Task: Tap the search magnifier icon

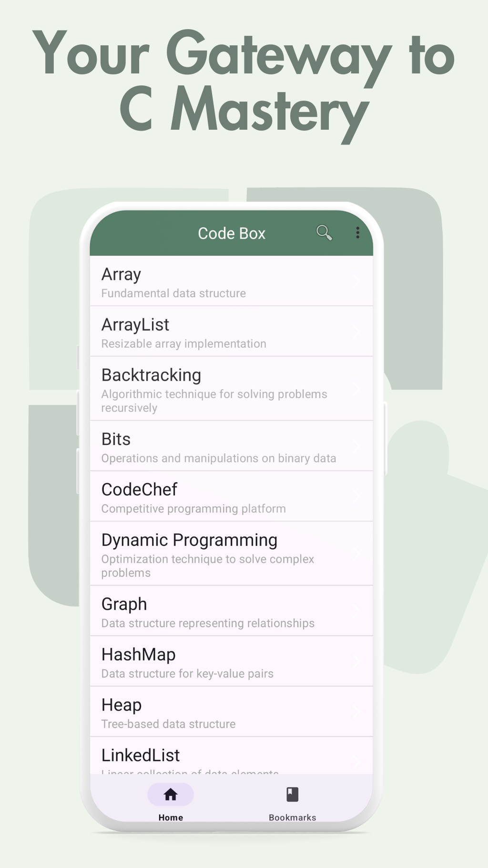Action: click(x=324, y=233)
